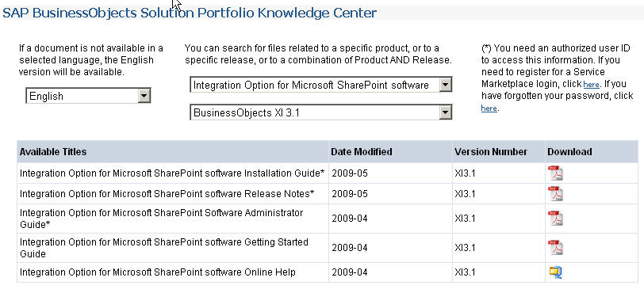Select the Online Help title text

click(x=158, y=272)
